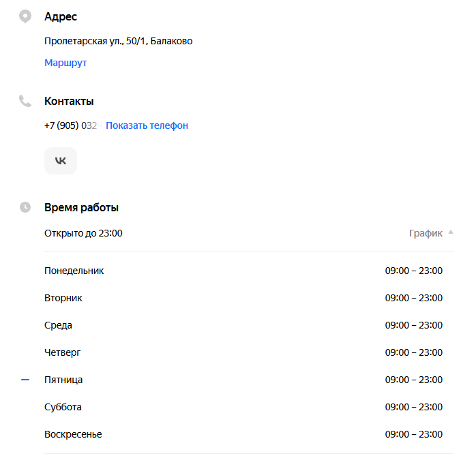Click the location pin icon beside Адрес
This screenshot has width=476, height=456.
click(25, 16)
